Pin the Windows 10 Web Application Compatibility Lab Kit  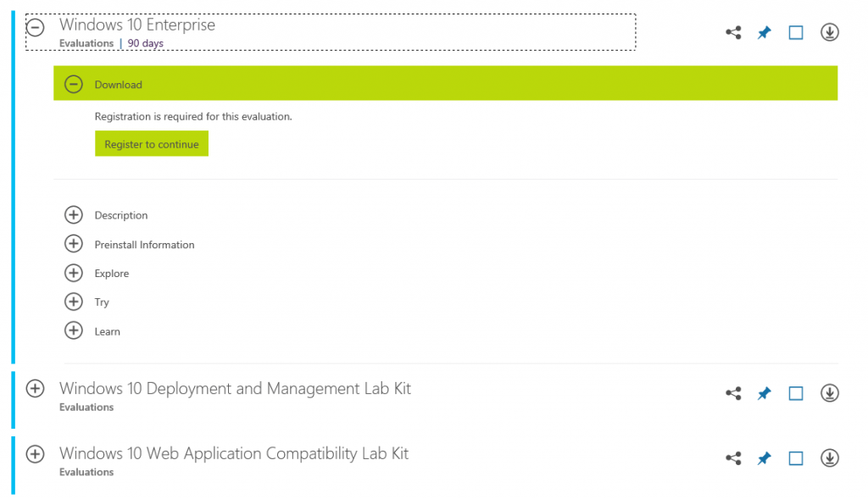click(764, 457)
